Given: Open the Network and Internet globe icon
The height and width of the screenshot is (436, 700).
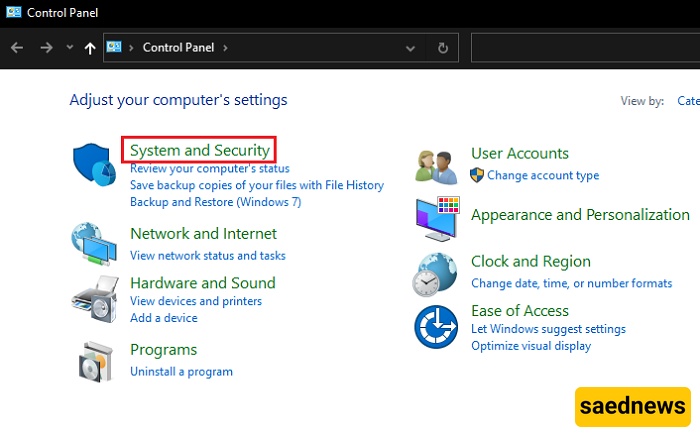Looking at the screenshot, I should 94,244.
